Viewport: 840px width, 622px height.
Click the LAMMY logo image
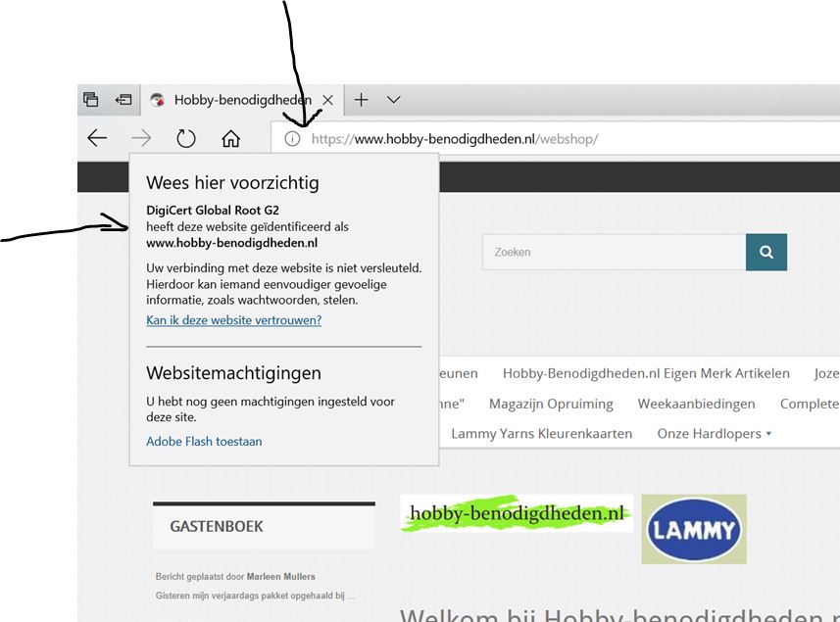pyautogui.click(x=694, y=529)
